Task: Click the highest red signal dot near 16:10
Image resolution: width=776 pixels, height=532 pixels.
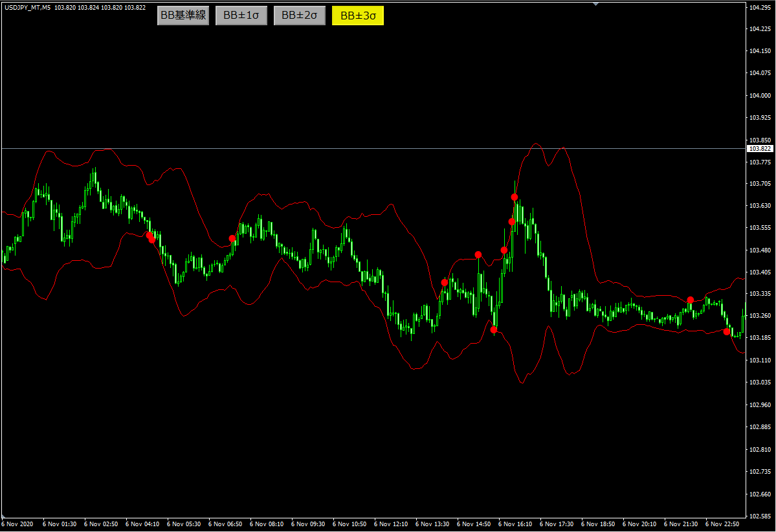Action: 514,197
